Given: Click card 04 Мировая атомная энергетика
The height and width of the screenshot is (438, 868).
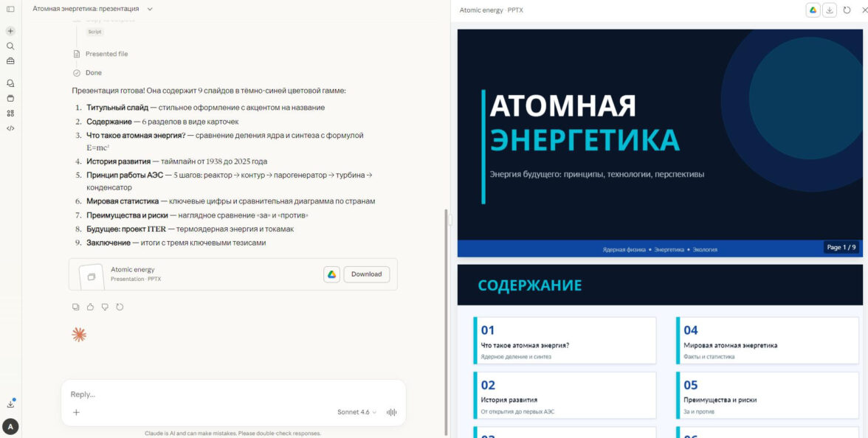Looking at the screenshot, I should (x=768, y=341).
